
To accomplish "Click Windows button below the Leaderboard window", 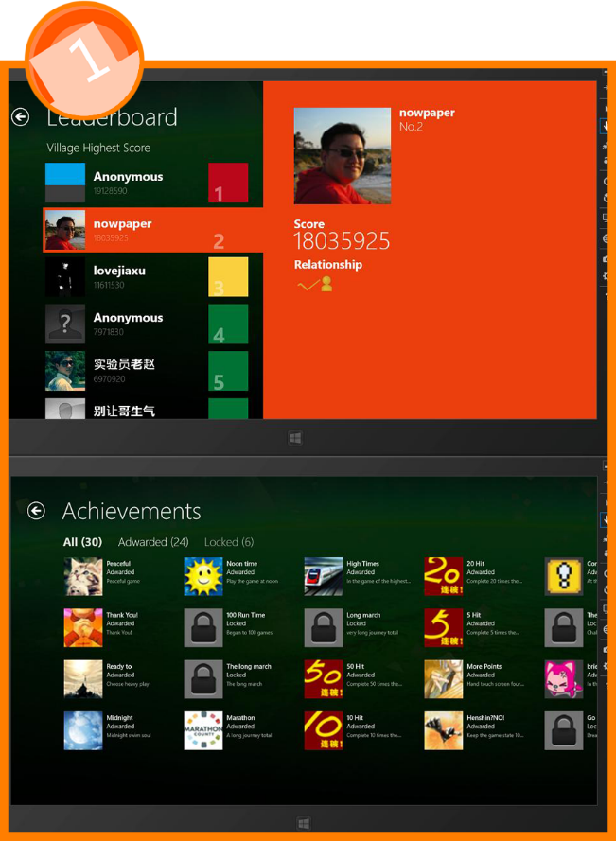I will 295,438.
